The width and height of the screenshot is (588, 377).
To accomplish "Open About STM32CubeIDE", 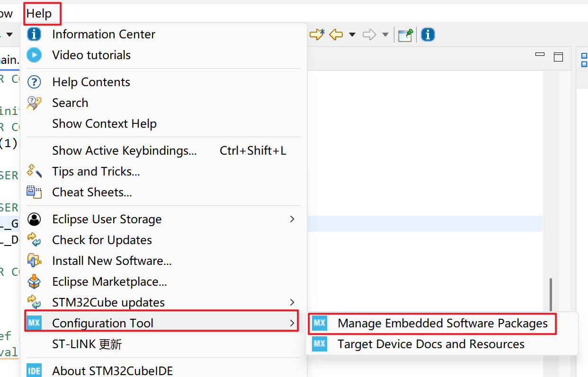I will (x=112, y=371).
